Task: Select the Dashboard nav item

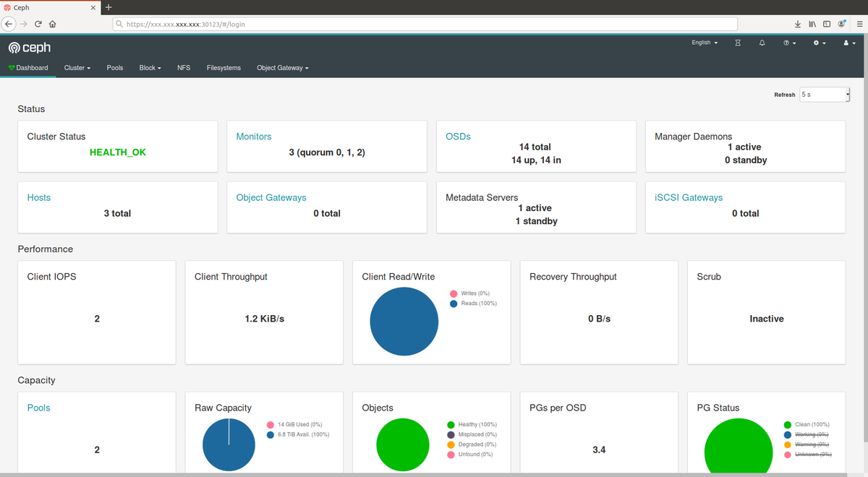Action: 28,68
